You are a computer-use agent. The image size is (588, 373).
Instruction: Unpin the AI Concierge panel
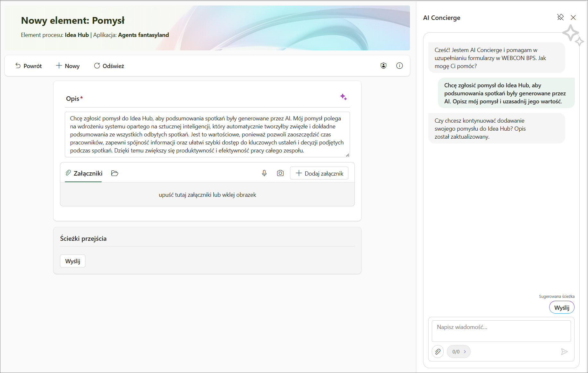561,17
